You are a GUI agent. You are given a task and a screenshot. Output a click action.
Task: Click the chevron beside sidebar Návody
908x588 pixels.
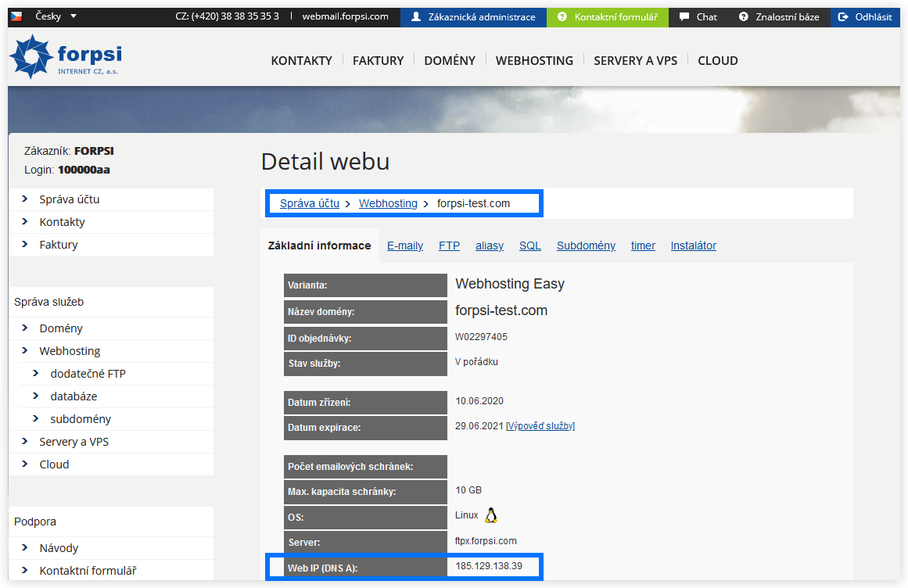24,547
